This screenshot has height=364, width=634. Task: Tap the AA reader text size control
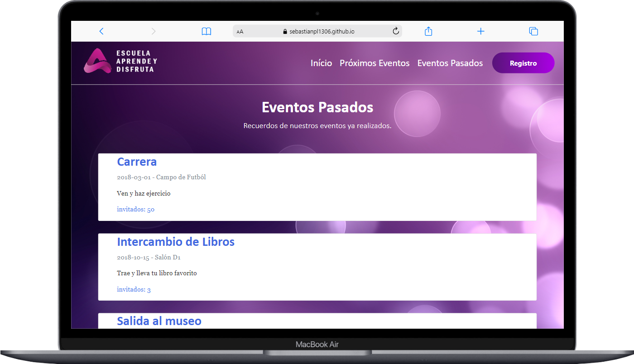pyautogui.click(x=240, y=32)
